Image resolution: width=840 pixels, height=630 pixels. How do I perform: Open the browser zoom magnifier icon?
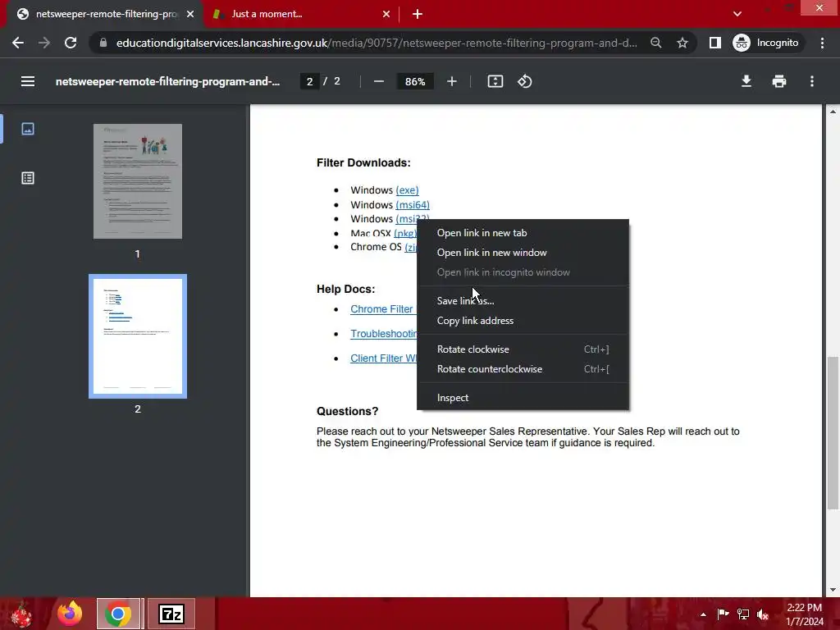coord(655,43)
